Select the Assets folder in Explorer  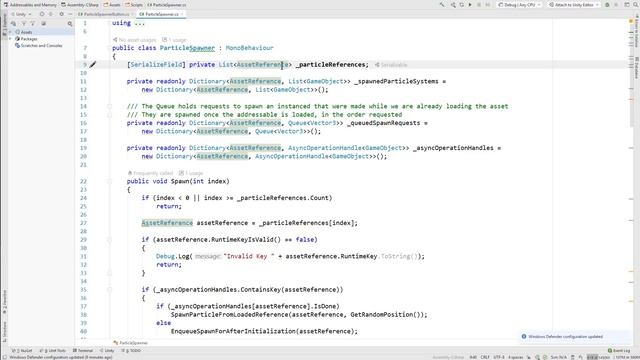pos(24,32)
